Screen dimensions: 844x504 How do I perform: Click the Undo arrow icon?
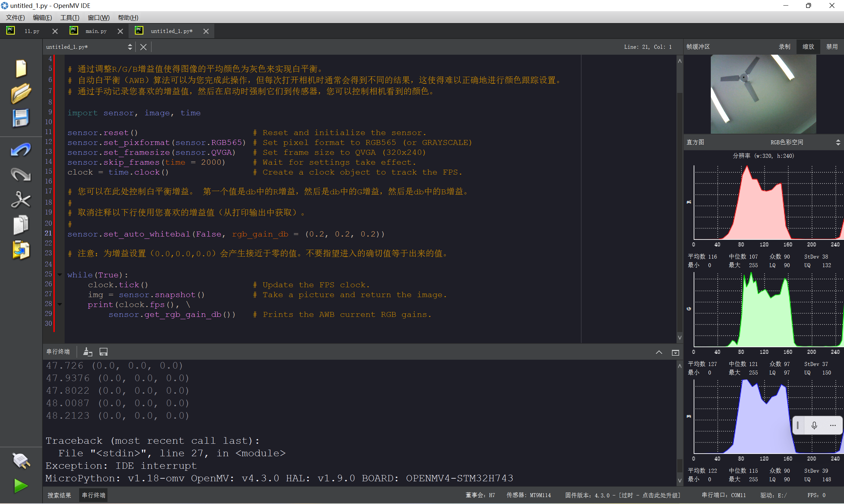[21, 150]
